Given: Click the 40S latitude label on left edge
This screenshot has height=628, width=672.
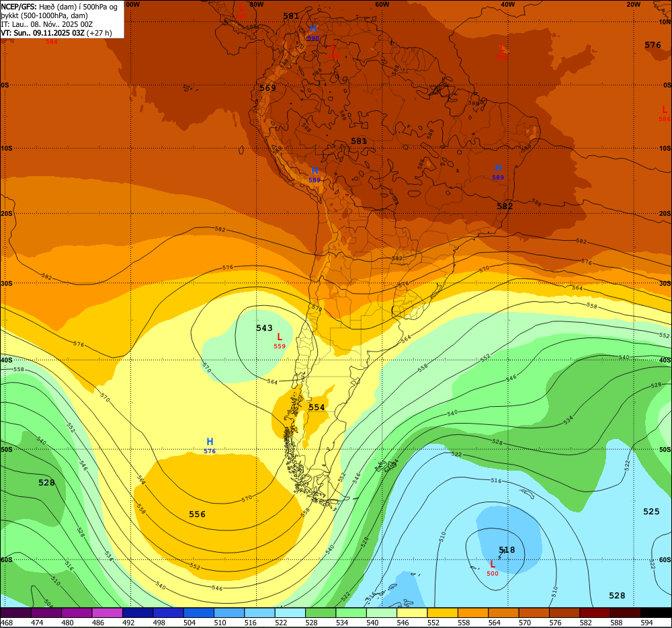Looking at the screenshot, I should 7,360.
